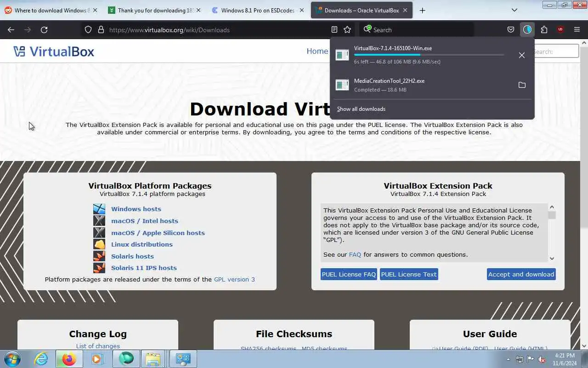The width and height of the screenshot is (588, 368).
Task: Open the Home navigation link
Action: [x=317, y=51]
